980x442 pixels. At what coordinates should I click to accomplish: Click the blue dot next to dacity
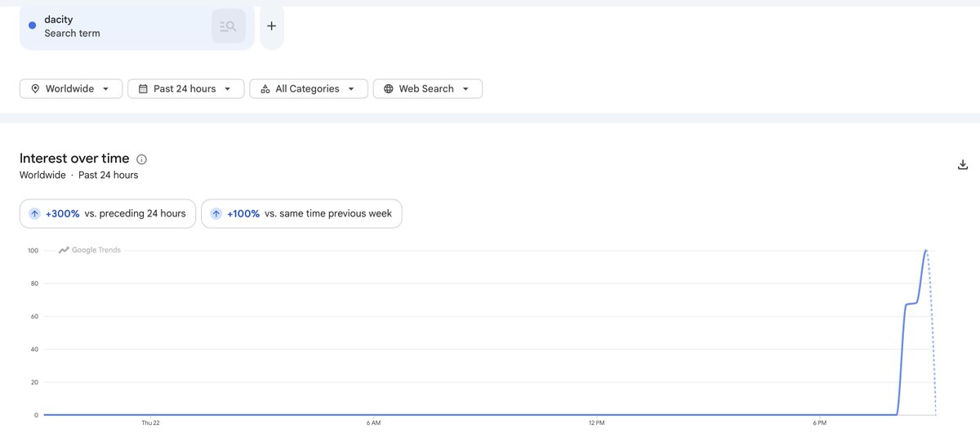pyautogui.click(x=32, y=25)
